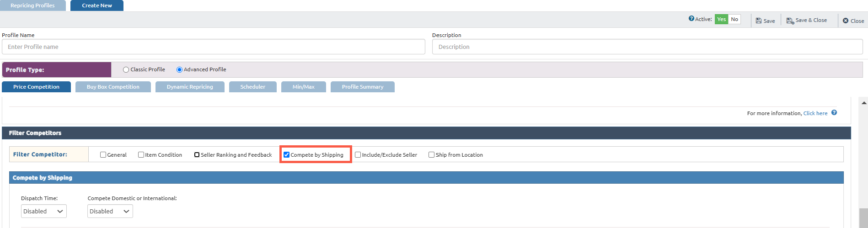Select the Classic Profile radio button

pyautogui.click(x=126, y=70)
